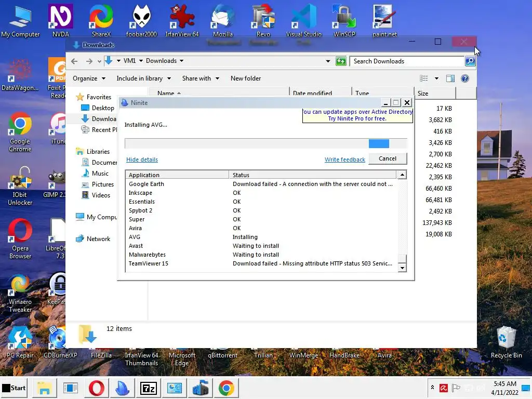Open the Recycle Bin
Image resolution: width=532 pixels, height=399 pixels.
coord(506,342)
